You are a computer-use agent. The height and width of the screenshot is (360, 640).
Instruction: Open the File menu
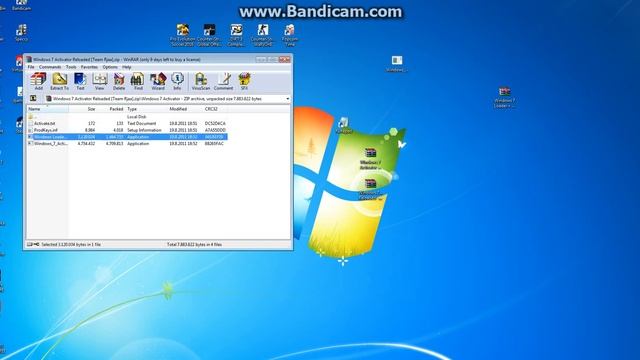(x=31, y=67)
